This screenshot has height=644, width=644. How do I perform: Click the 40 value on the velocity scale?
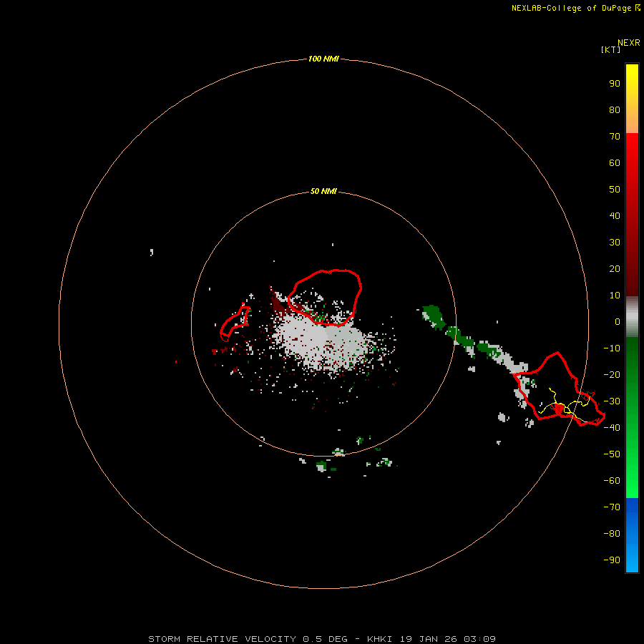coord(615,215)
